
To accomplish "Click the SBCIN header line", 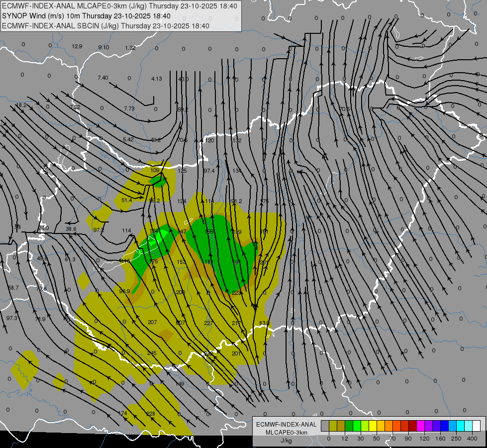I will coord(105,26).
